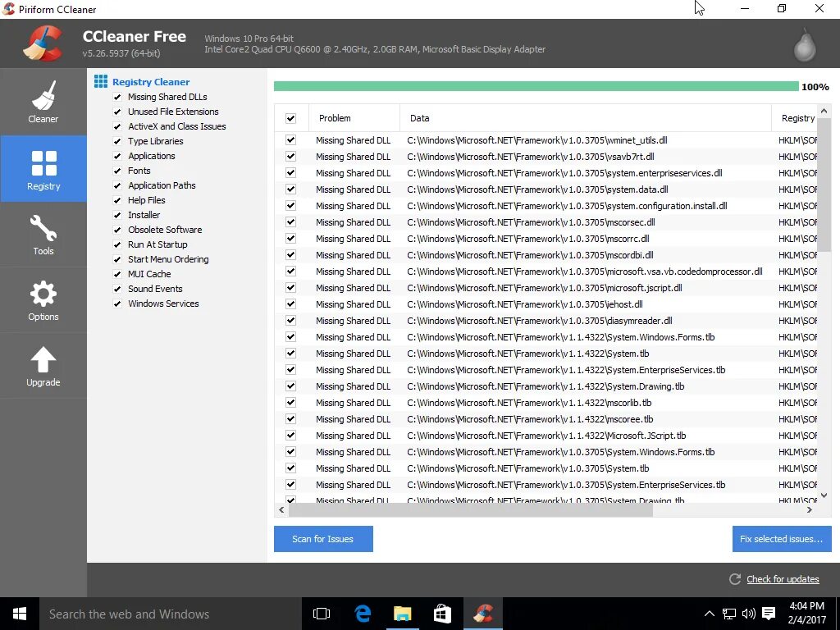Open Task View in the taskbar

(322, 614)
